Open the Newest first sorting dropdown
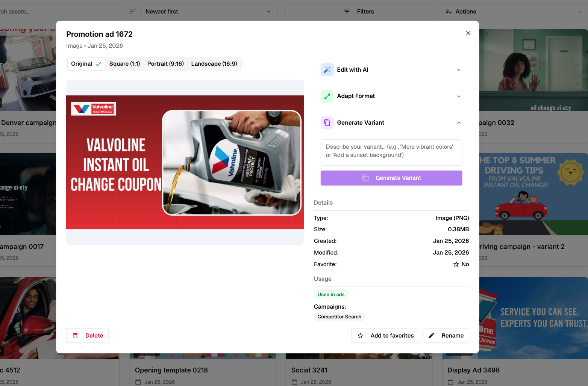 click(x=209, y=11)
